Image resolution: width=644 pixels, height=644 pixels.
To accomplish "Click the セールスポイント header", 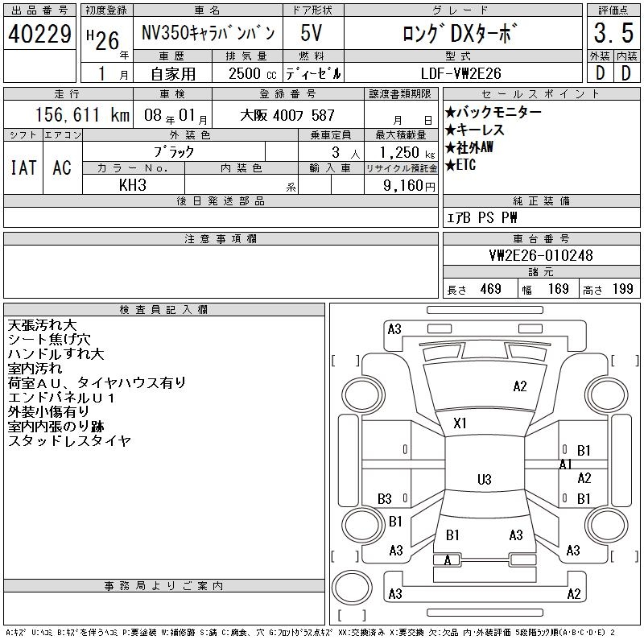I will pos(541,94).
